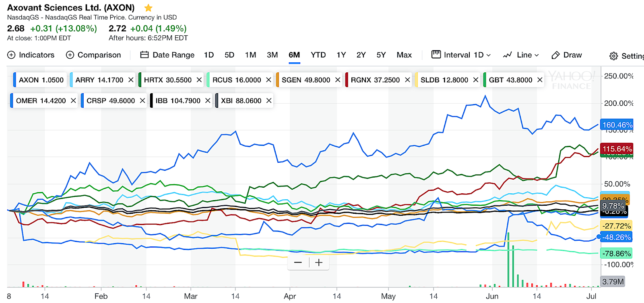Viewport: 644px width, 303px height.
Task: Click the SLDB 12.8000 legend label
Action: click(444, 80)
